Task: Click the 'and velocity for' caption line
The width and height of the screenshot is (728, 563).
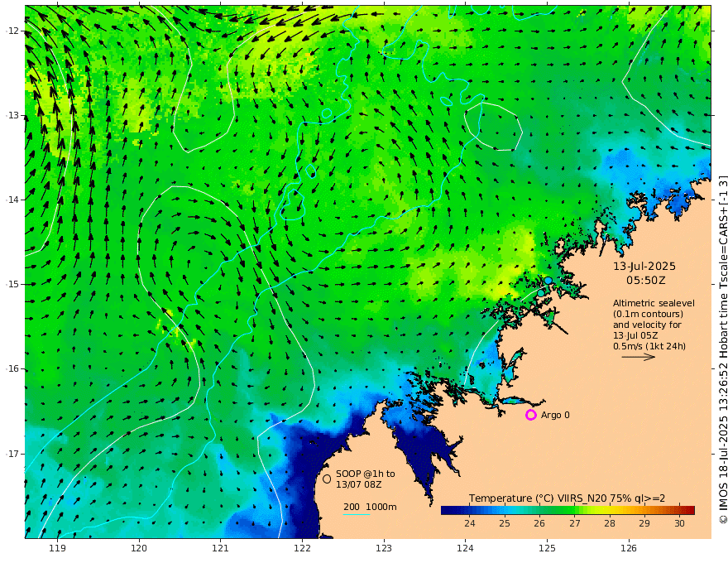Action: coord(647,325)
